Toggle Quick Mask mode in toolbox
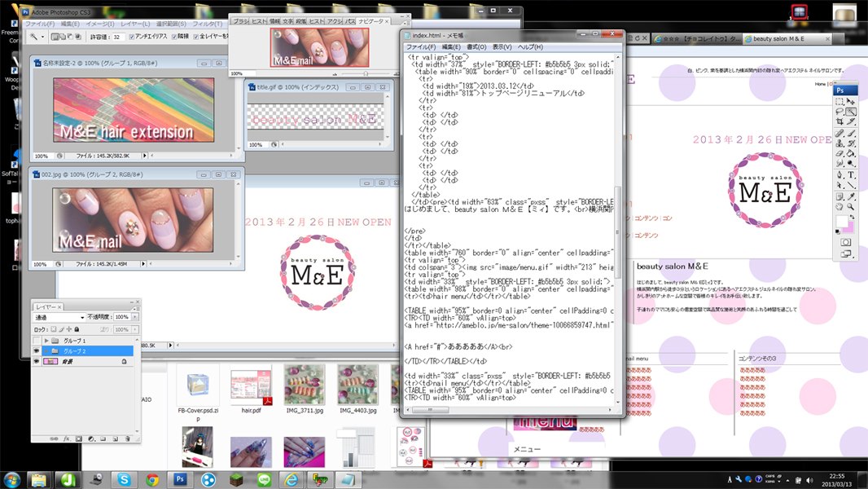 (845, 243)
